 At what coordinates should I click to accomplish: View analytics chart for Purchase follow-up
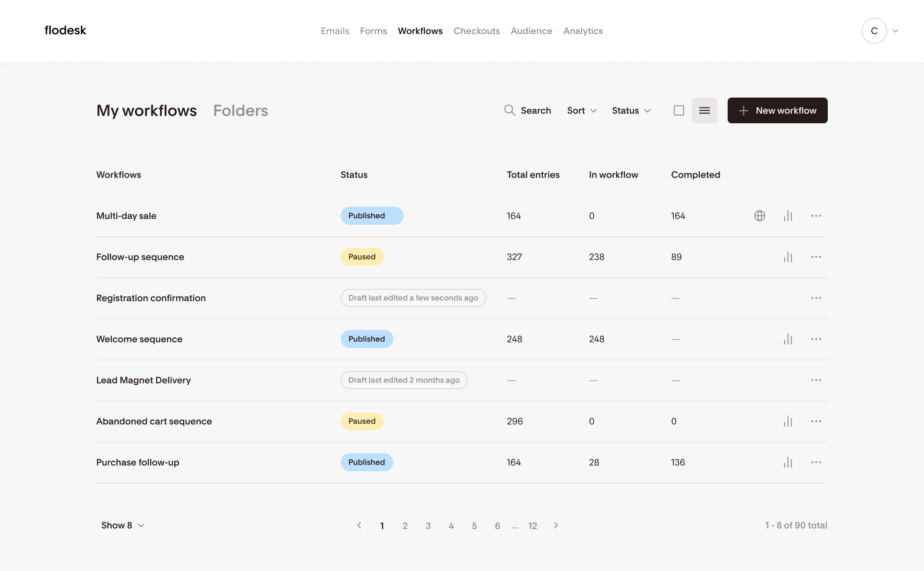pyautogui.click(x=788, y=462)
